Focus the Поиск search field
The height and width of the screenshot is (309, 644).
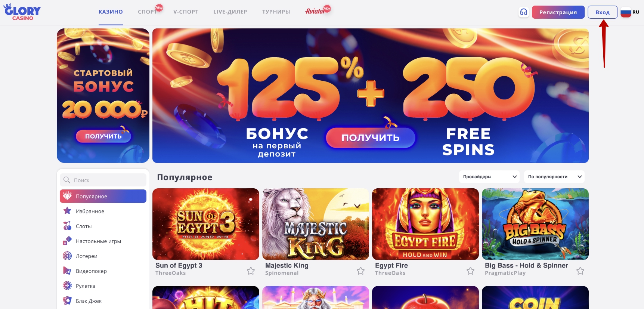103,180
